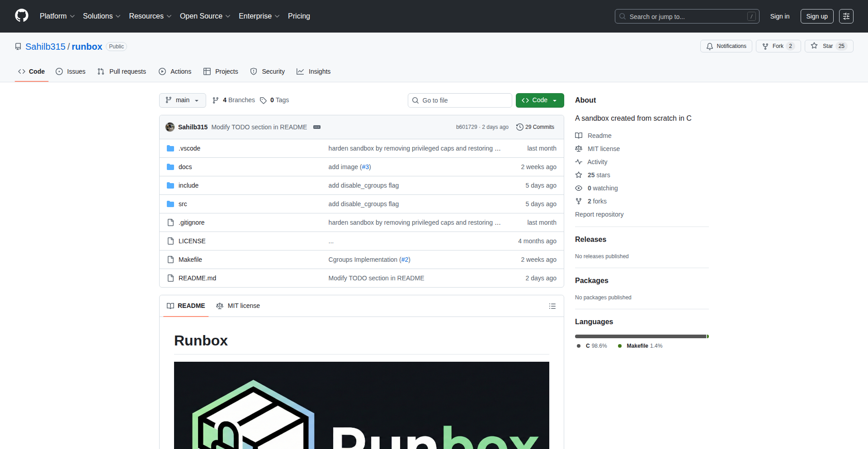Click the Sign up button
This screenshot has width=868, height=449.
[816, 16]
